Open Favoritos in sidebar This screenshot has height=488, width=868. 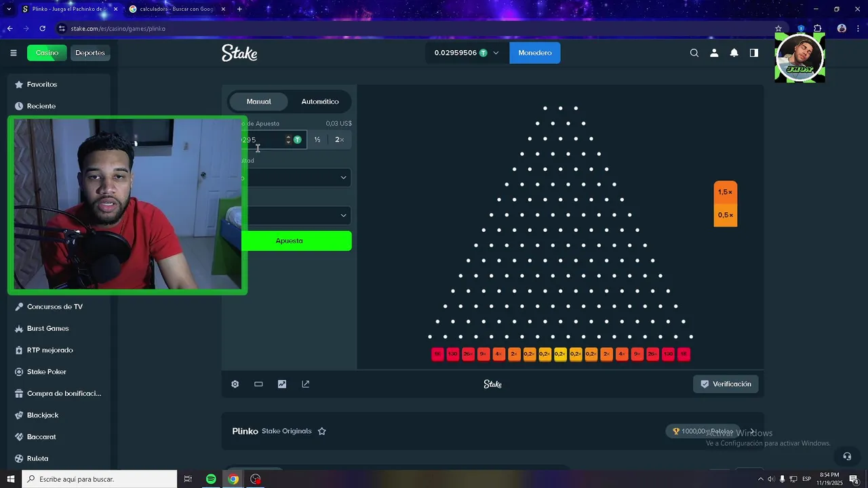[x=59, y=85]
